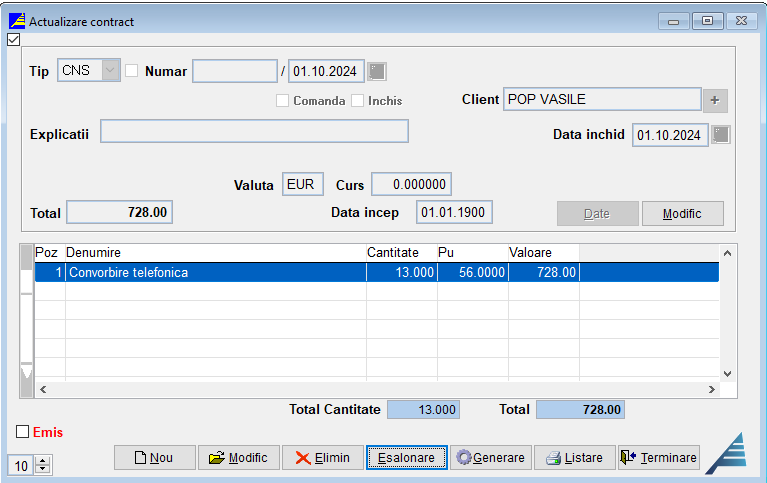Select the Convorbire telefonica row

pos(215,272)
